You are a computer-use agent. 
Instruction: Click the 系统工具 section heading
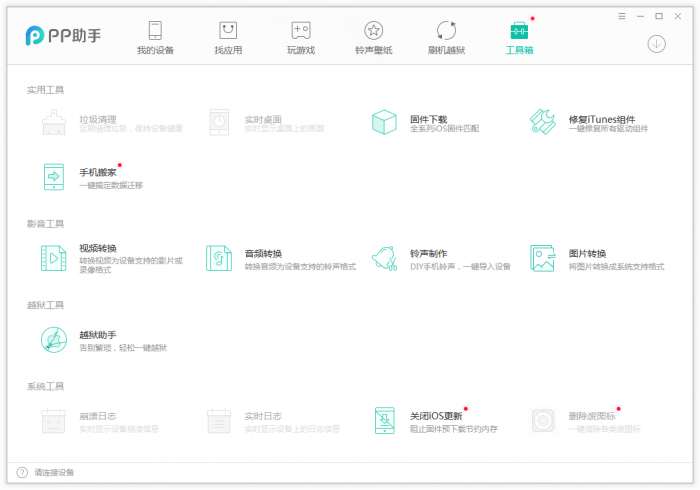[46, 386]
